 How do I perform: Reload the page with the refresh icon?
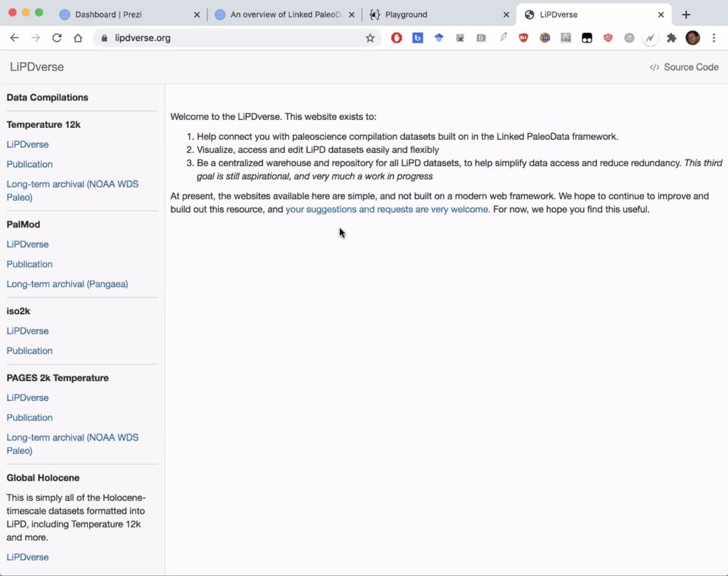(x=57, y=38)
